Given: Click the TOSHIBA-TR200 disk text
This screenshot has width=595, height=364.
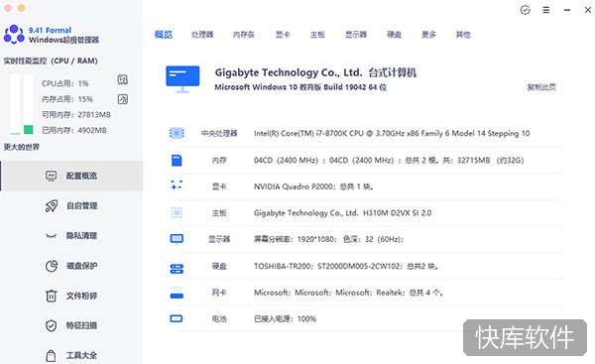Looking at the screenshot, I should [346, 266].
